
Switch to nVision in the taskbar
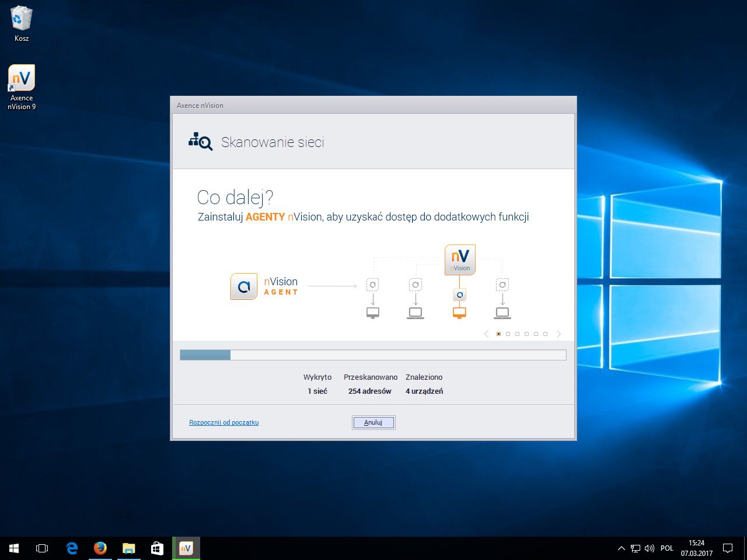tap(186, 548)
